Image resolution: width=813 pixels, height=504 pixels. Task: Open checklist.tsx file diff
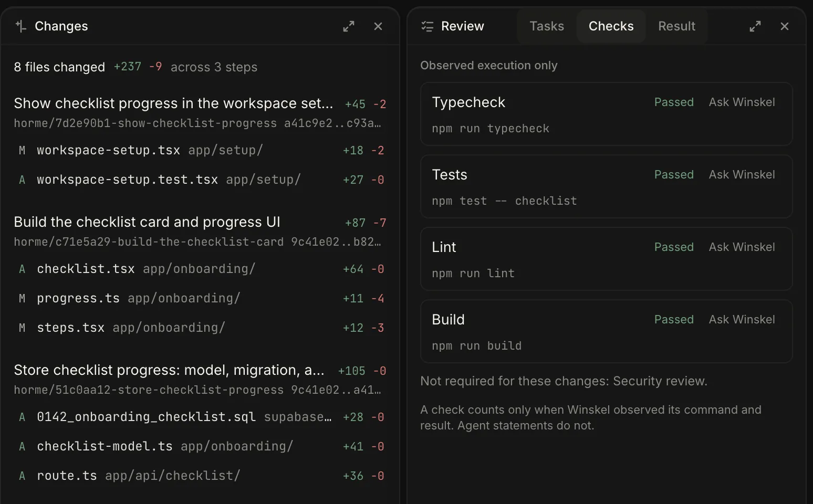200,269
